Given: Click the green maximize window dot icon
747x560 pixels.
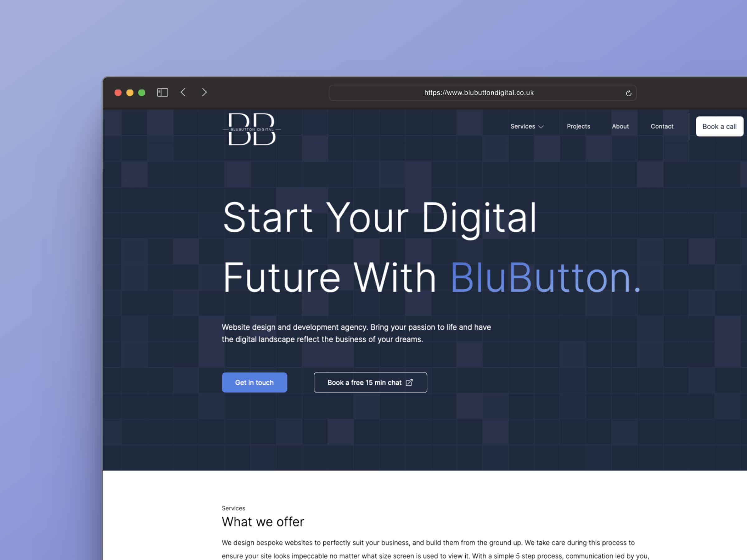Looking at the screenshot, I should (142, 92).
